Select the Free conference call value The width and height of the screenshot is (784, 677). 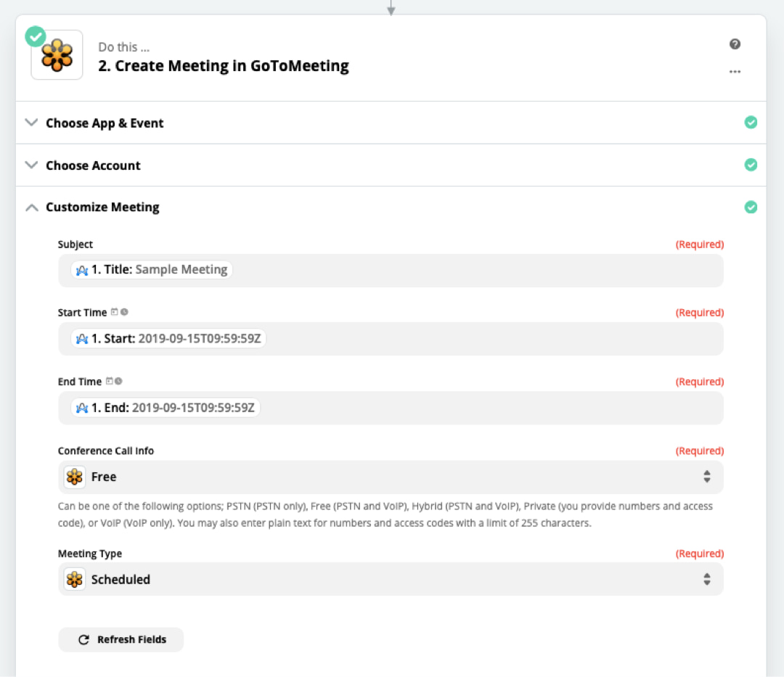tap(104, 477)
